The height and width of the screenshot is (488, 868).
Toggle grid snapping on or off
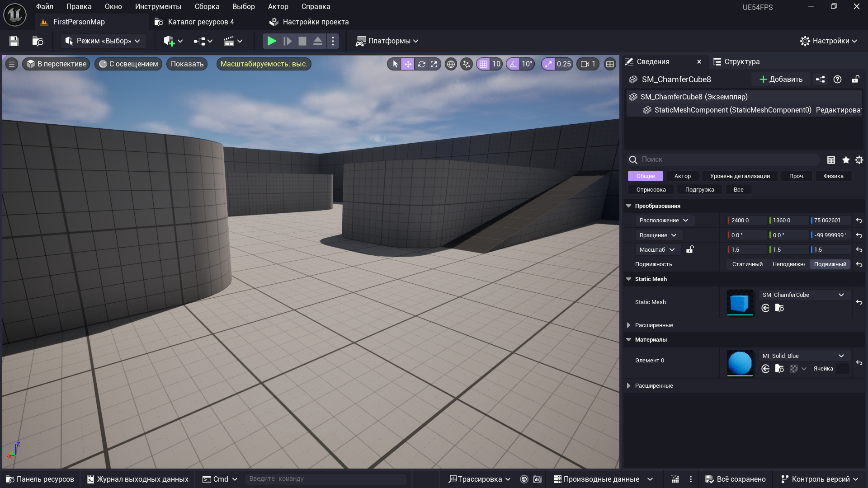pyautogui.click(x=483, y=64)
